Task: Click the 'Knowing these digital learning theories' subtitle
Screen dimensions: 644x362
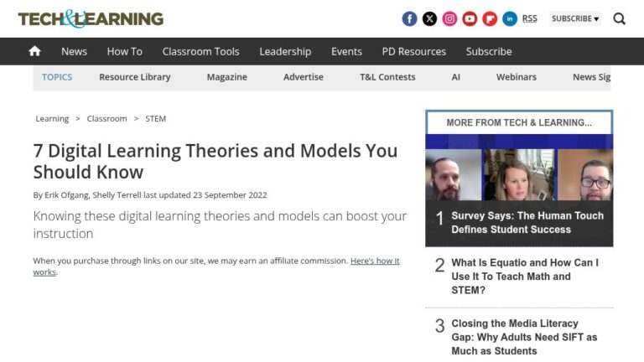Action: tap(220, 225)
